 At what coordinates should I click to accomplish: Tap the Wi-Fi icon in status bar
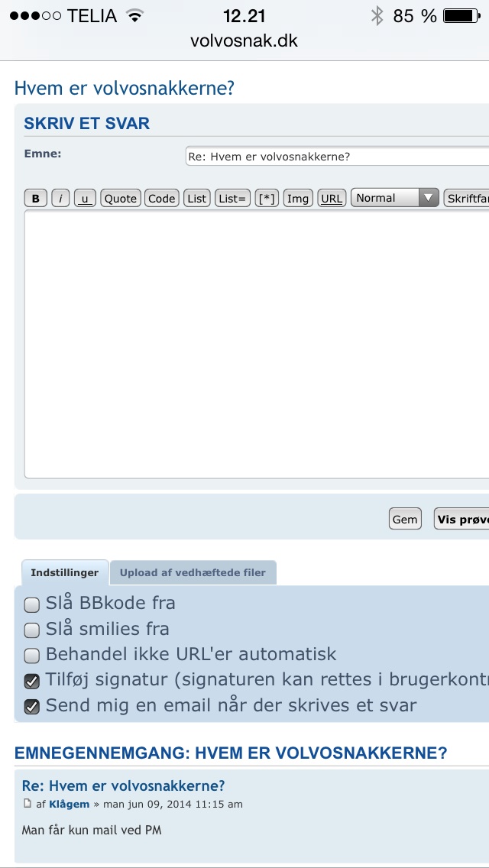tap(134, 15)
